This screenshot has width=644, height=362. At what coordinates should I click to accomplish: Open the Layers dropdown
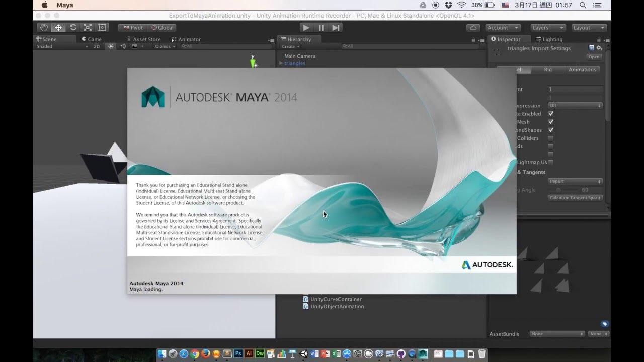coord(548,28)
